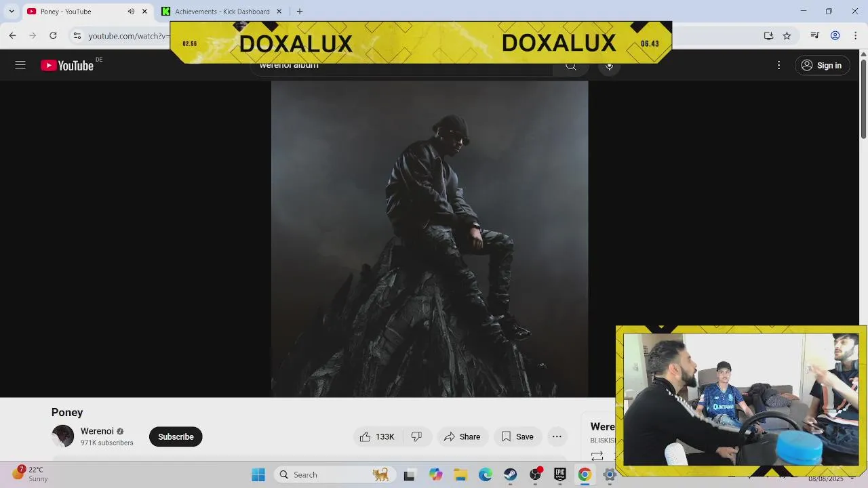Open Microsoft Edge from taskbar
Image resolution: width=868 pixels, height=488 pixels.
486,475
